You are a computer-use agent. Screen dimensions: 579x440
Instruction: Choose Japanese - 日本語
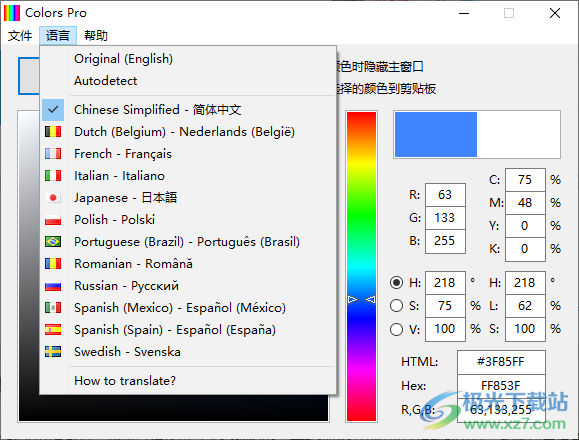[188, 198]
